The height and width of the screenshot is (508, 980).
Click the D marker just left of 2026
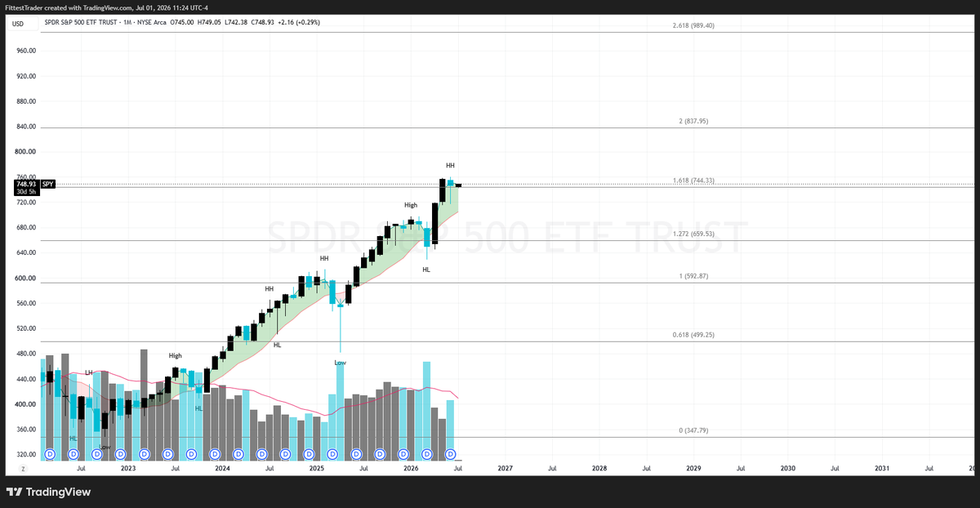point(403,454)
